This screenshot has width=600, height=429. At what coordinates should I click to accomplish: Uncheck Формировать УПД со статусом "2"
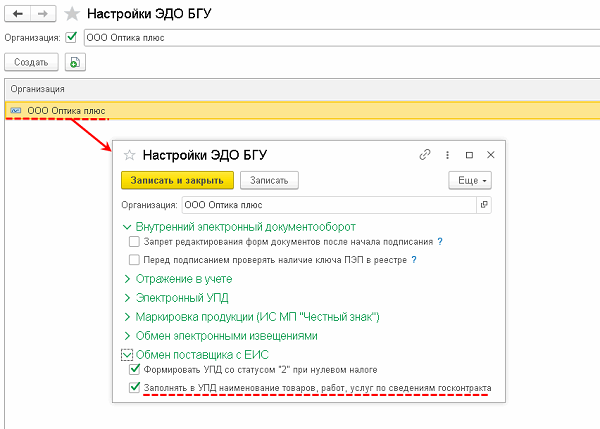point(134,370)
